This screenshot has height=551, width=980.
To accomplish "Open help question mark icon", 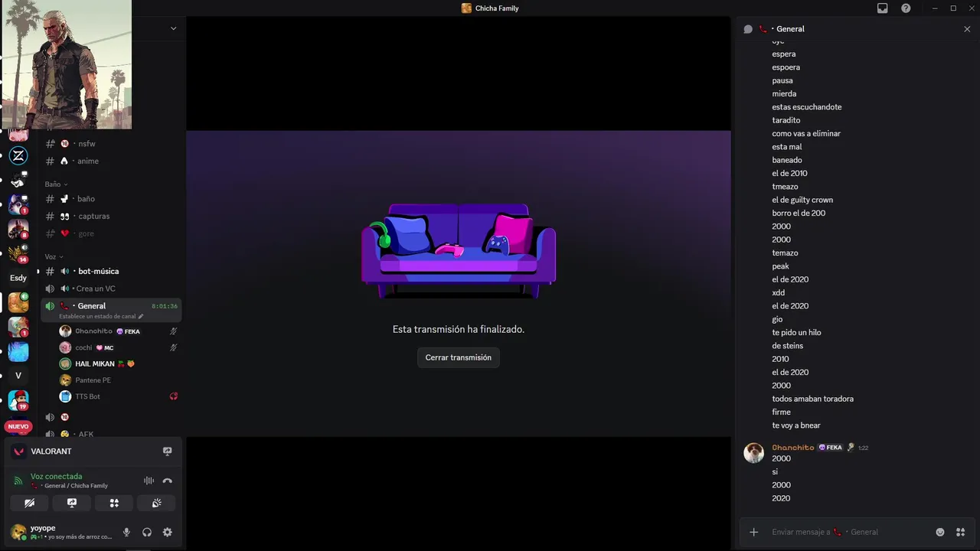I will pos(906,8).
